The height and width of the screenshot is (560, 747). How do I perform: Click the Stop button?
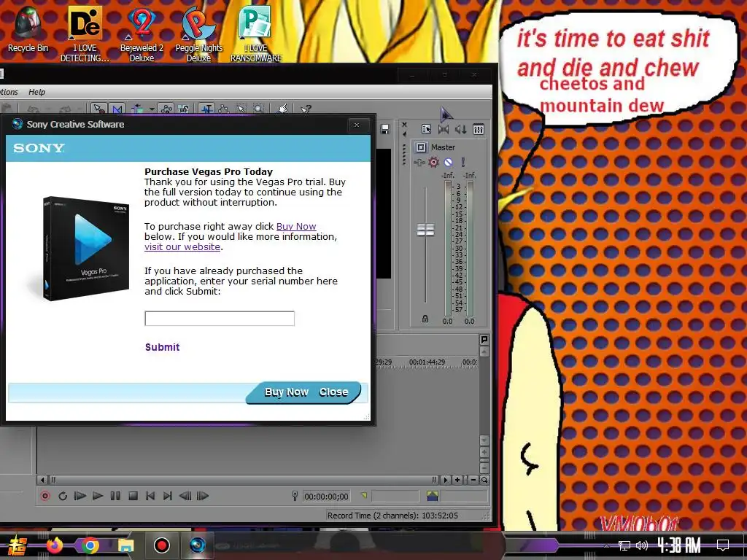click(x=133, y=496)
